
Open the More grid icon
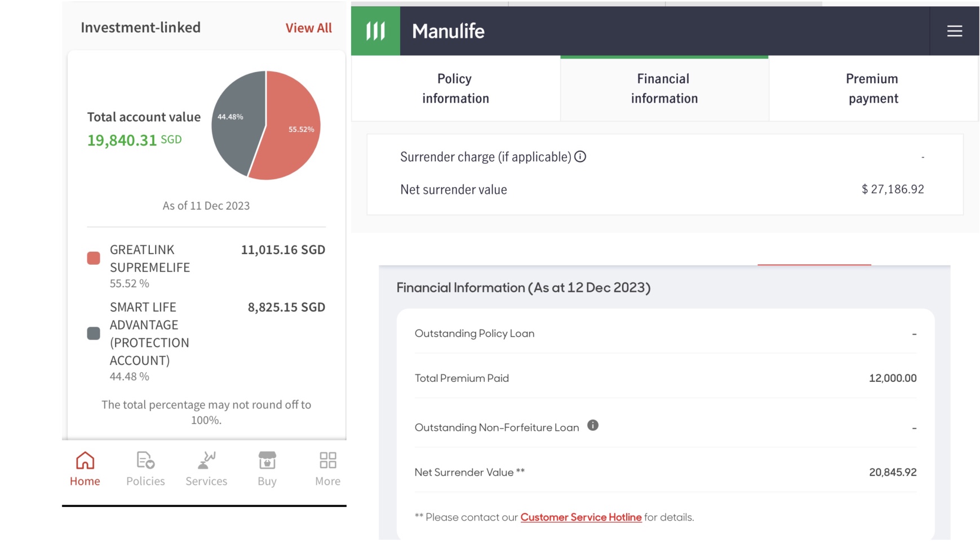[327, 461]
